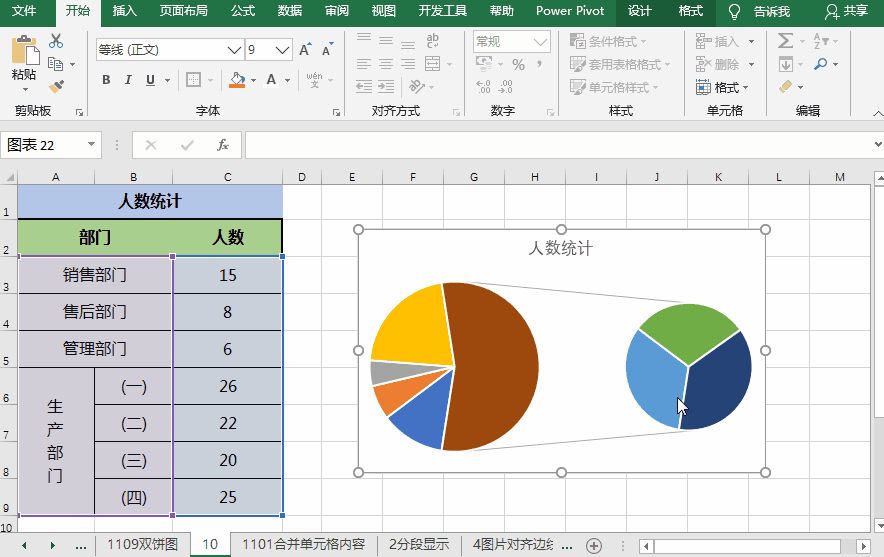Screen dimensions: 884x557
Task: Toggle Bold formatting
Action: tap(106, 80)
